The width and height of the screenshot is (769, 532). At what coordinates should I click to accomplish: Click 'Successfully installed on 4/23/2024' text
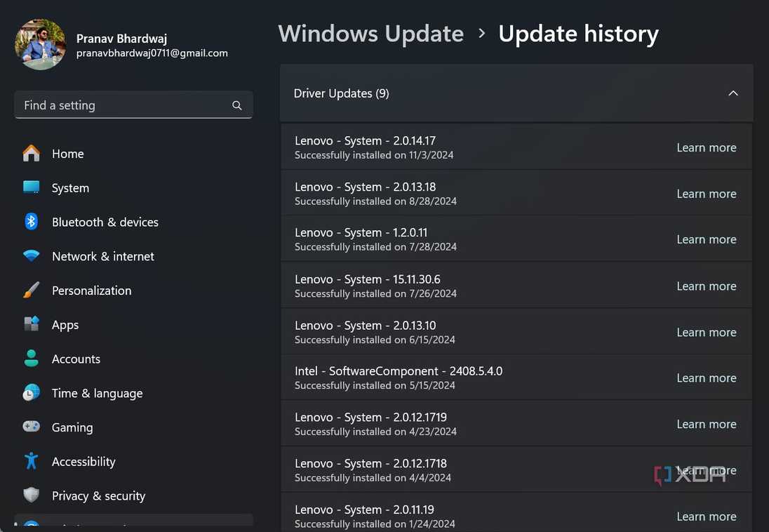(375, 432)
